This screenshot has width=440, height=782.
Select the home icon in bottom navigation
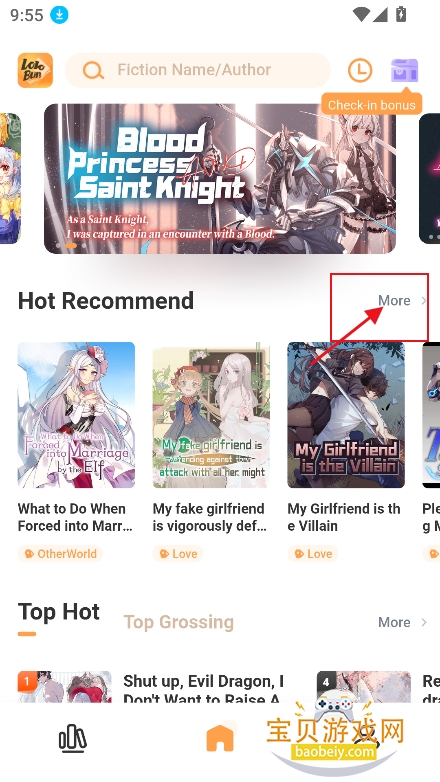point(220,738)
